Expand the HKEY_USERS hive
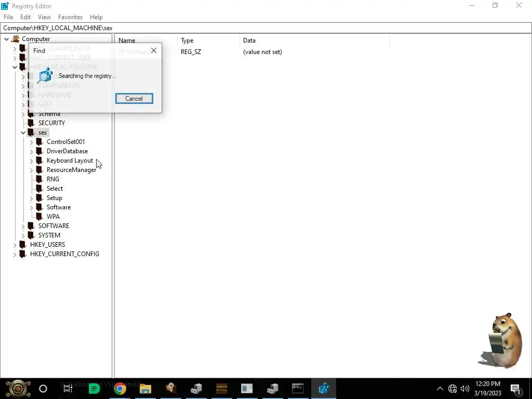This screenshot has width=532, height=399. [15, 245]
